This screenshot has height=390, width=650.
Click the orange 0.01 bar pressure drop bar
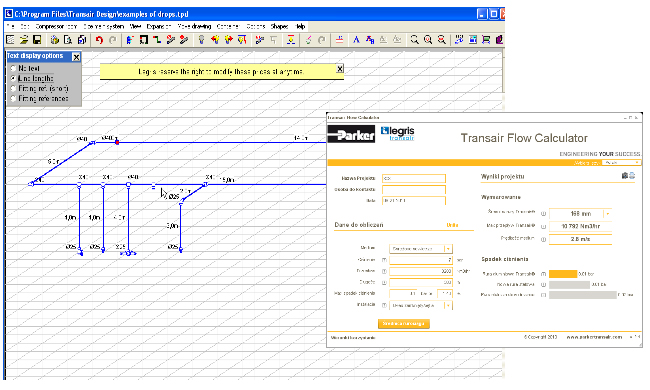tap(563, 274)
